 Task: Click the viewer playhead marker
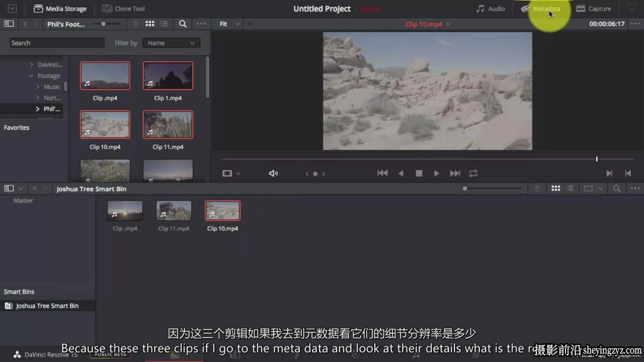tap(597, 159)
